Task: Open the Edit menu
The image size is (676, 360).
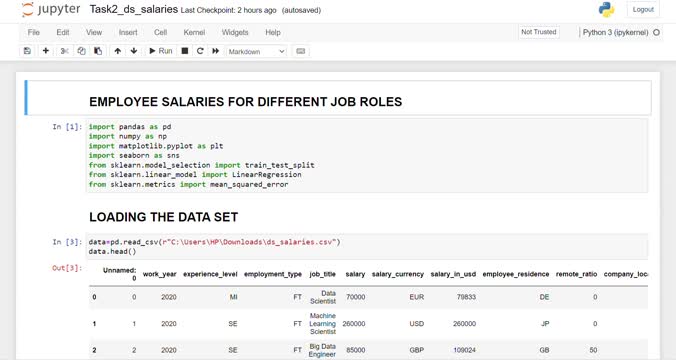Action: (x=63, y=32)
